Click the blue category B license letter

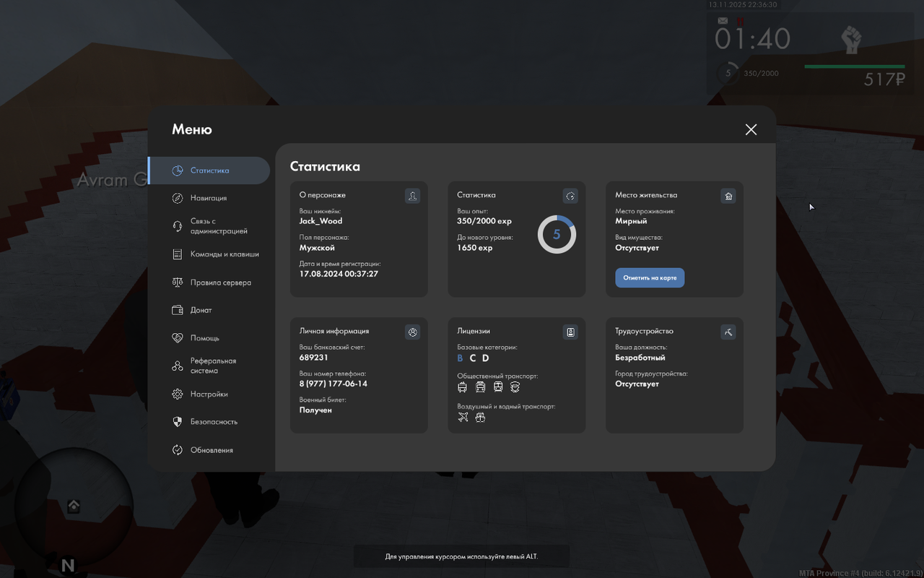460,358
